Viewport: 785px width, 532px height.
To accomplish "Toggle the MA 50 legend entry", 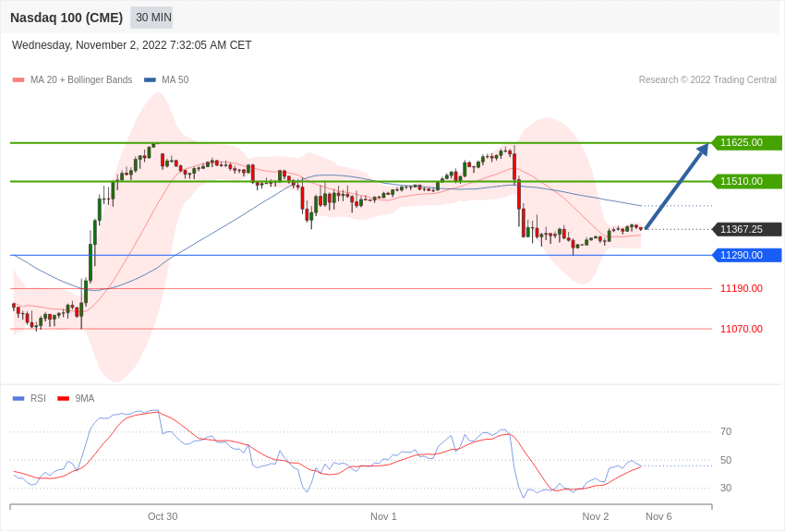I will click(x=166, y=80).
